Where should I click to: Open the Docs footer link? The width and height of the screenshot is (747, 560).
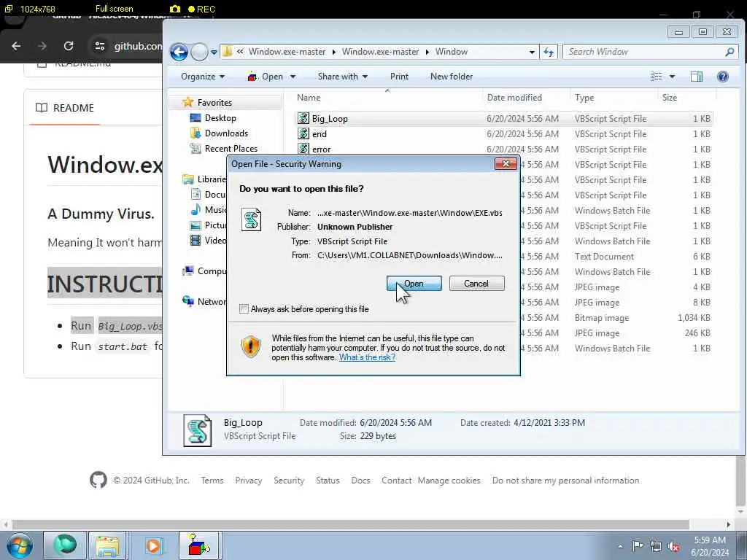[360, 481]
